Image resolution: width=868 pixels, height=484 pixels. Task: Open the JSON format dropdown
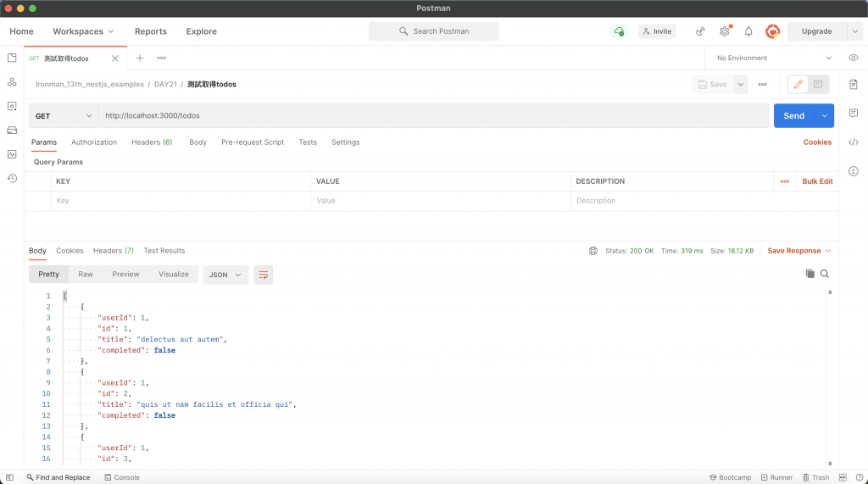[225, 275]
